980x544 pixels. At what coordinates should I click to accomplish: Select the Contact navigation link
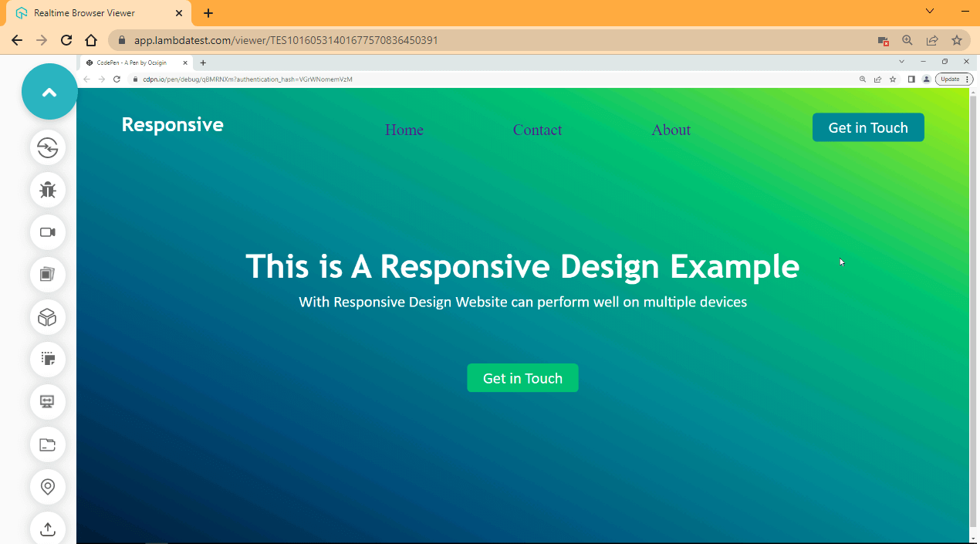pos(537,130)
